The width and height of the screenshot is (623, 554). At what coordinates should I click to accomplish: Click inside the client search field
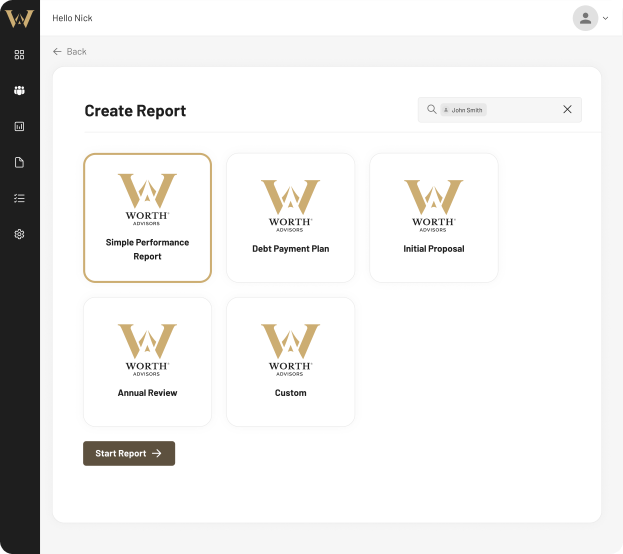520,110
